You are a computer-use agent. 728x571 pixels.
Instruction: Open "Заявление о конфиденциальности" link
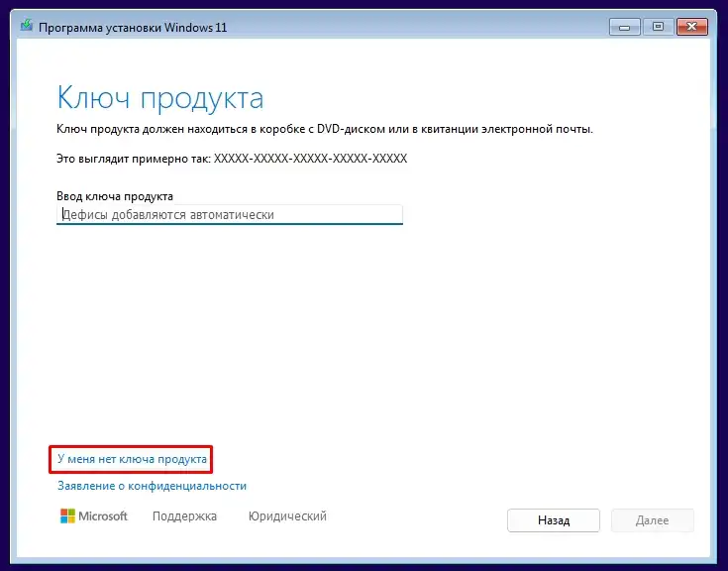[x=152, y=486]
